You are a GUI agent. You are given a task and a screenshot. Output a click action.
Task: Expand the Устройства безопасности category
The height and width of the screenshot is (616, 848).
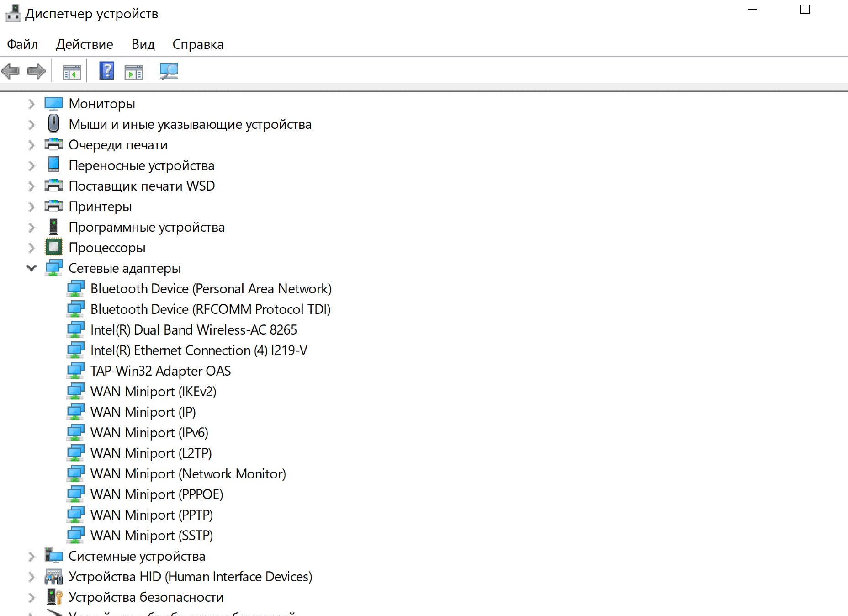pos(31,598)
